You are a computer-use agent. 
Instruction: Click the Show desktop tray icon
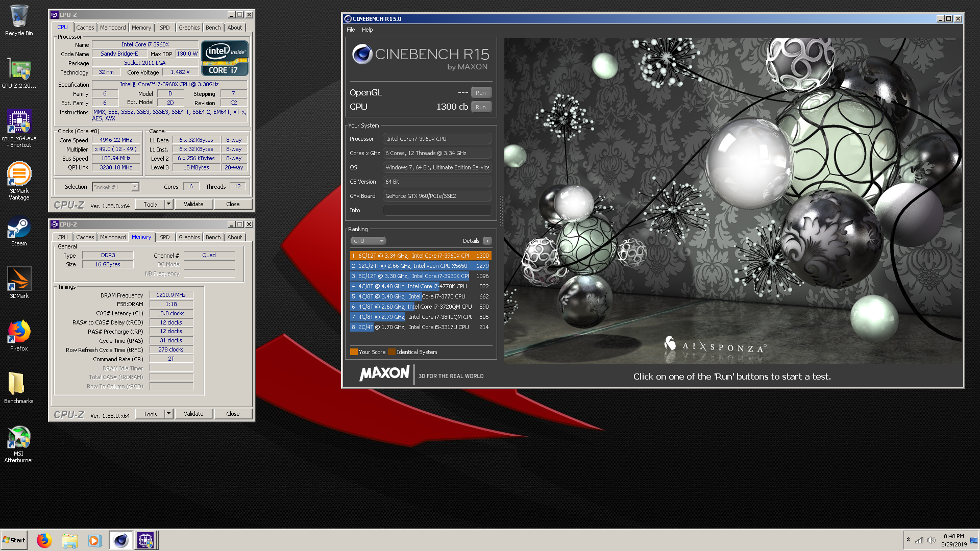(x=974, y=540)
